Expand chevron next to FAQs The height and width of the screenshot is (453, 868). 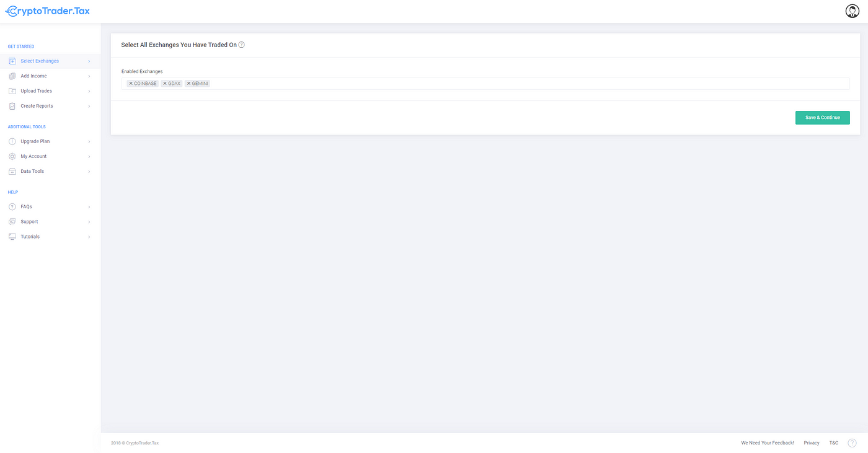[x=89, y=207]
